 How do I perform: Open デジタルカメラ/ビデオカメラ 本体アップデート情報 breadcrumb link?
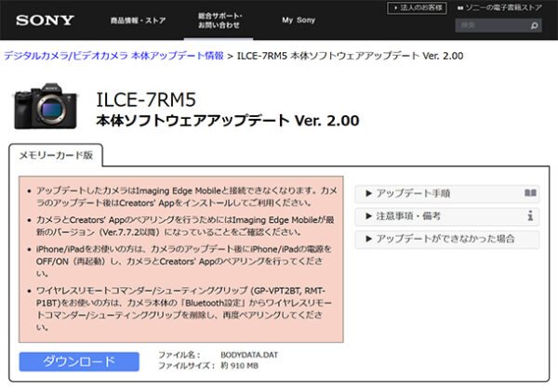[x=113, y=56]
